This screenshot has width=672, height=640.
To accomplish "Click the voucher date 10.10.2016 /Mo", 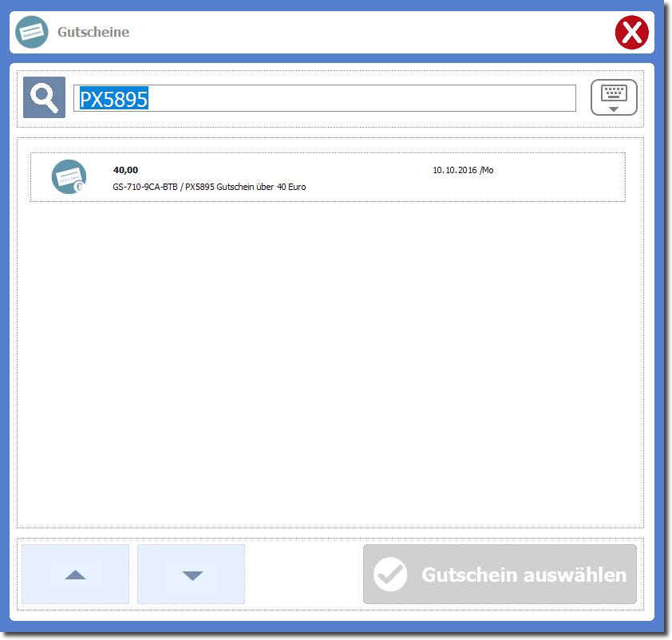I will (463, 170).
